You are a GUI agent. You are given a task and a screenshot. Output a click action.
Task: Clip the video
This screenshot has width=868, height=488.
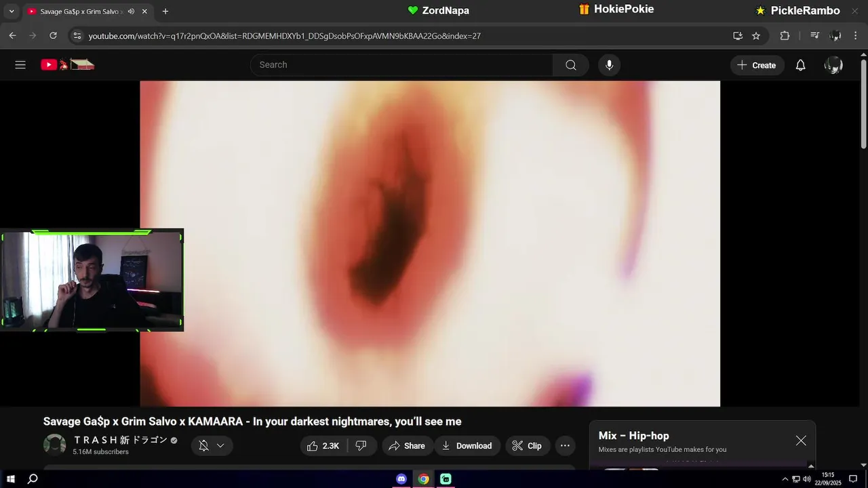click(527, 445)
